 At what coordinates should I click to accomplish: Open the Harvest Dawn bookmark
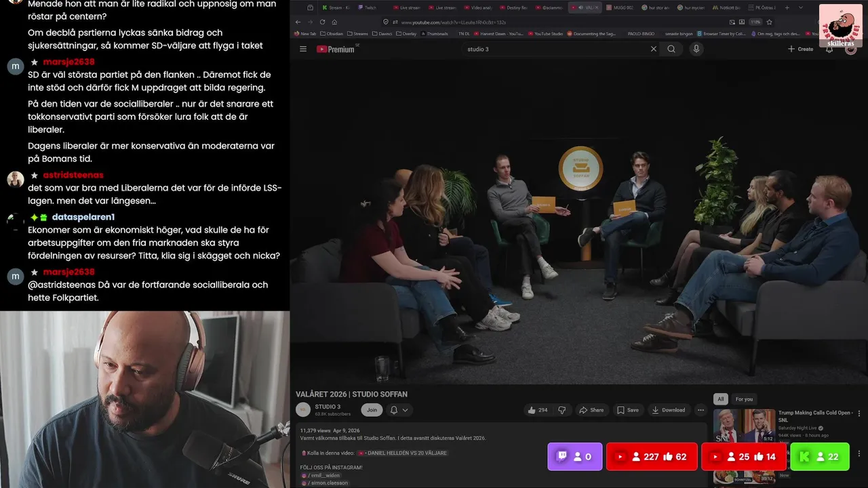(x=498, y=33)
